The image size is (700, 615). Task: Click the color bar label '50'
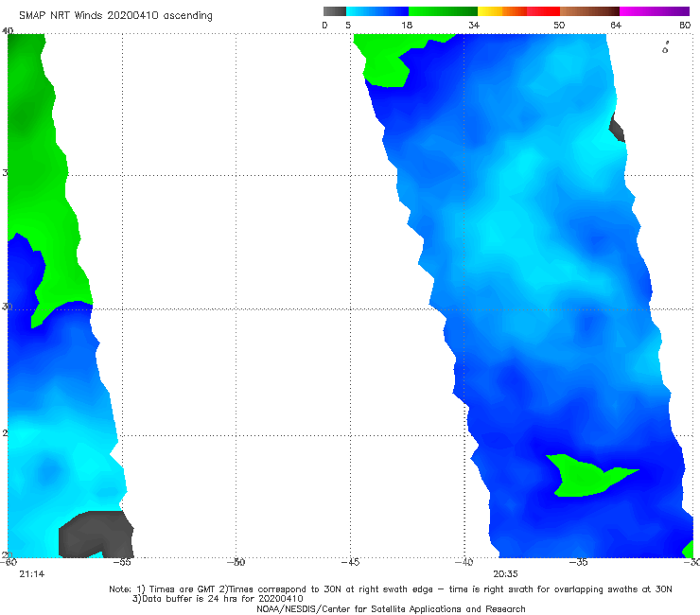tap(559, 26)
